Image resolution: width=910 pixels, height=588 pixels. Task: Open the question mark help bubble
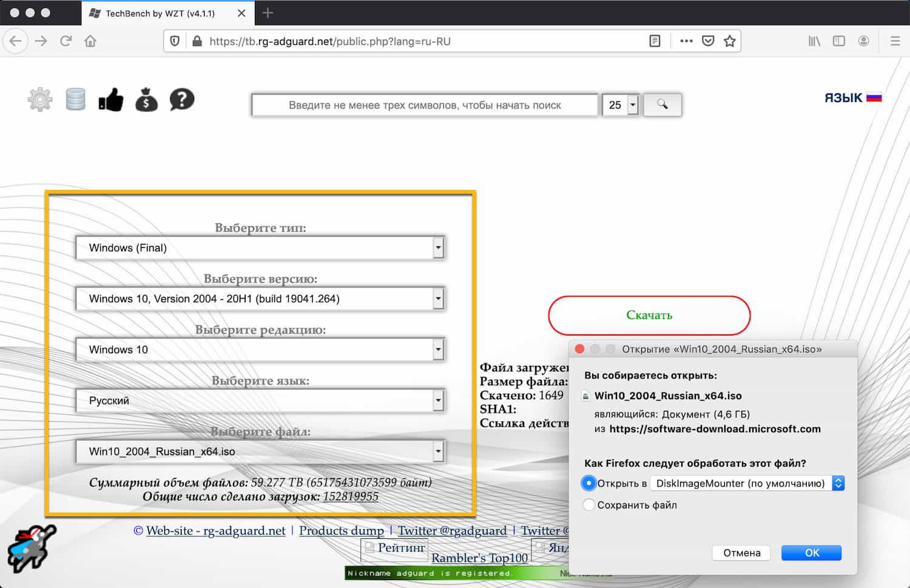(x=182, y=100)
